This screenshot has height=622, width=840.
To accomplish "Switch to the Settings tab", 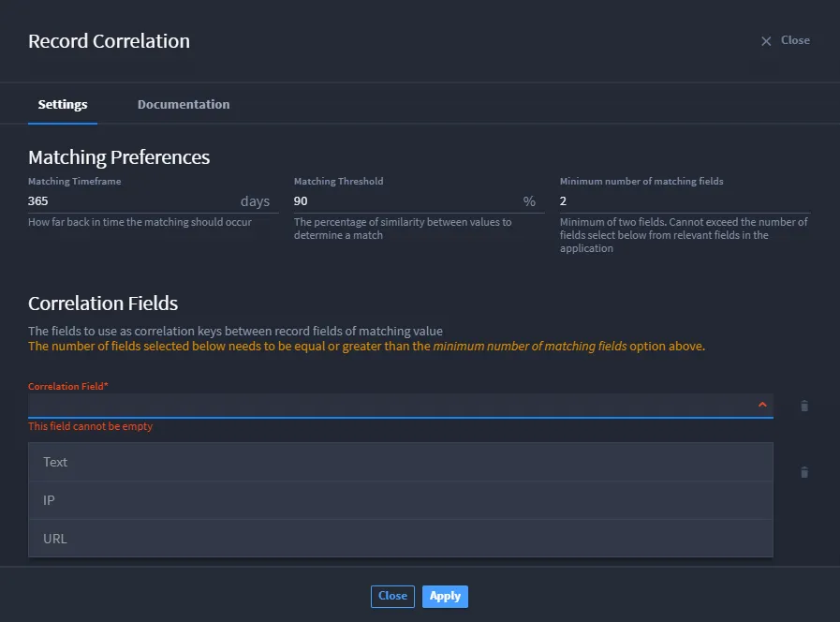I will click(63, 105).
